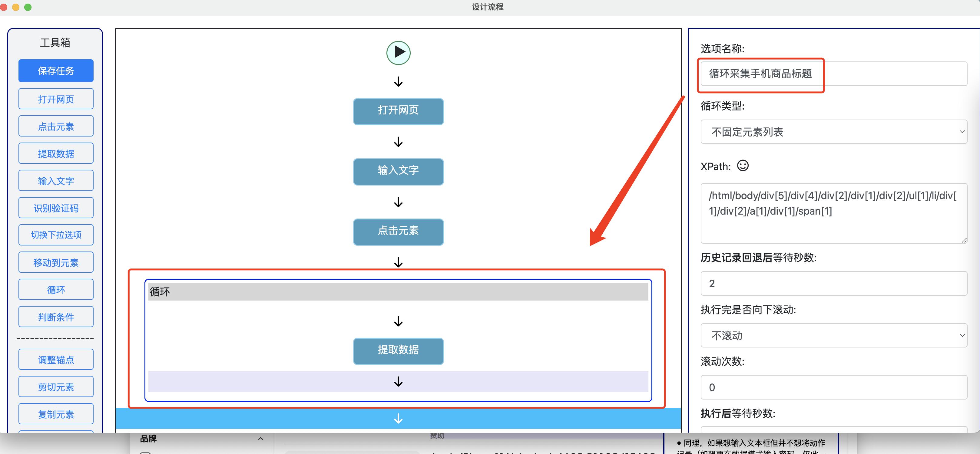
Task: Click white arrow in blue bottom bar
Action: click(398, 419)
